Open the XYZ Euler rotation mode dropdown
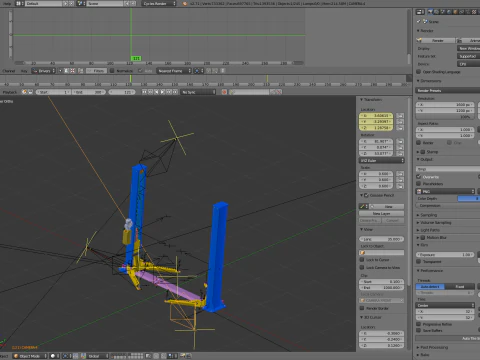 [382, 160]
